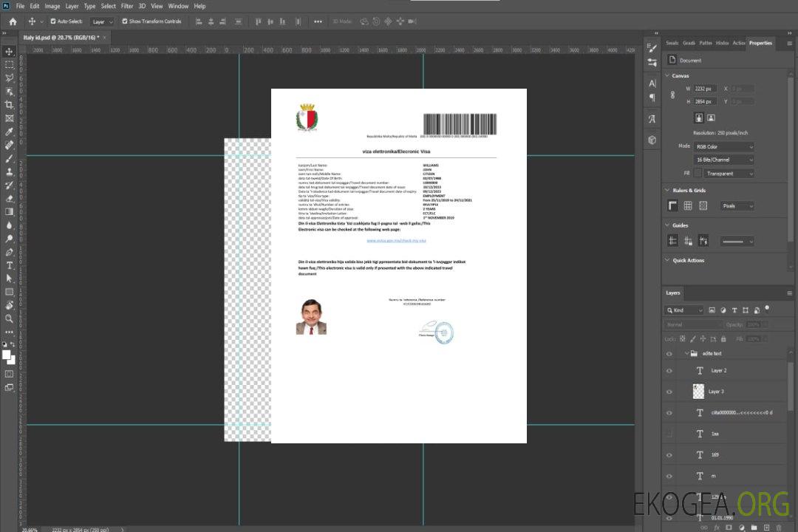The image size is (798, 532).
Task: Select the Eyedropper tool
Action: [9, 132]
